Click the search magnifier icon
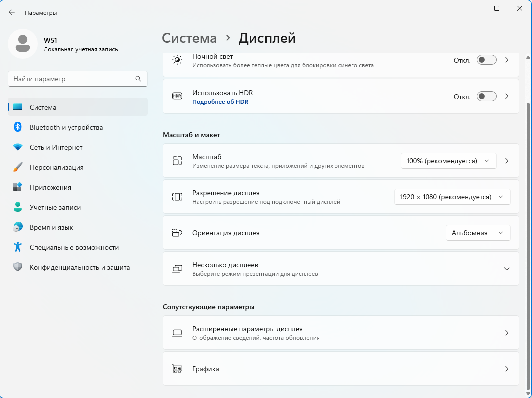532x398 pixels. tap(138, 79)
